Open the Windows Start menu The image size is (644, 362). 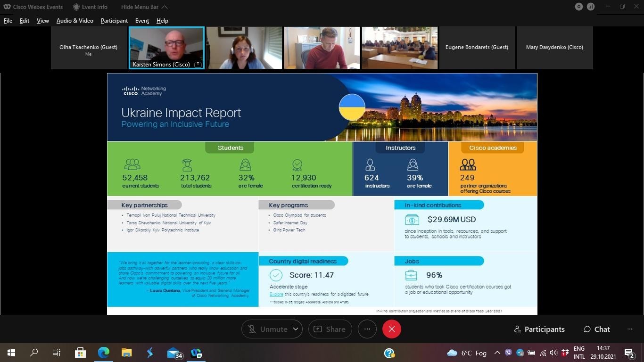[x=11, y=353]
